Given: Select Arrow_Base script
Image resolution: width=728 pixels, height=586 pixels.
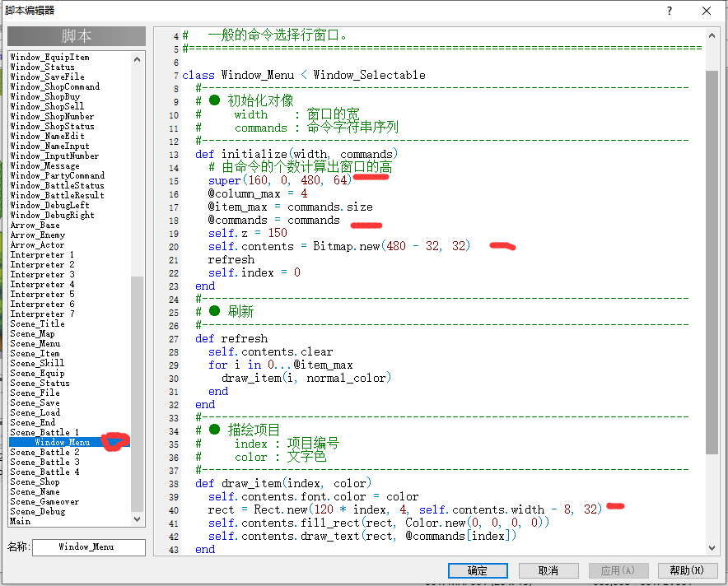Looking at the screenshot, I should click(x=35, y=225).
